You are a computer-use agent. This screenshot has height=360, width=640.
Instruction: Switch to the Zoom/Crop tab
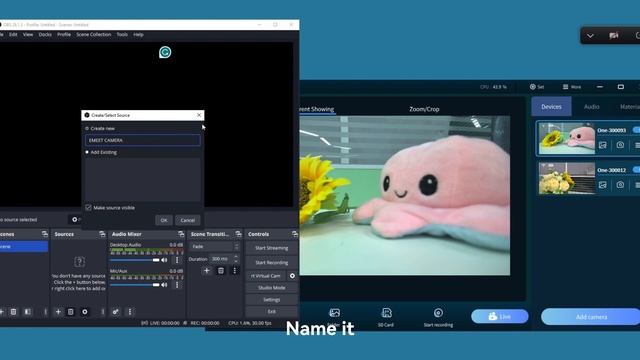[424, 109]
